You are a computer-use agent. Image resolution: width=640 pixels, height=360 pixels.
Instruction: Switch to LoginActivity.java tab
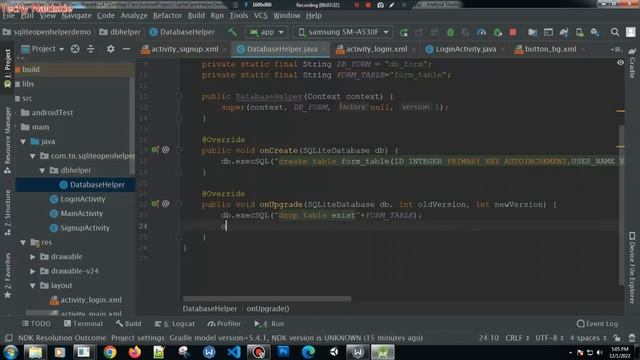(466, 49)
